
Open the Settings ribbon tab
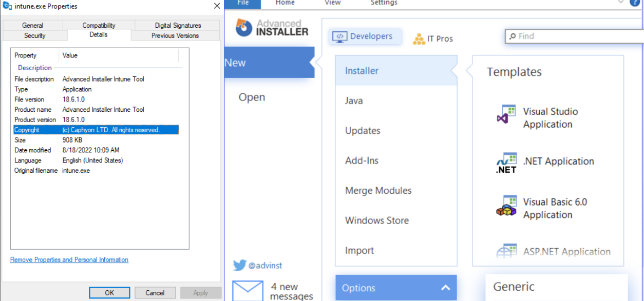click(384, 3)
